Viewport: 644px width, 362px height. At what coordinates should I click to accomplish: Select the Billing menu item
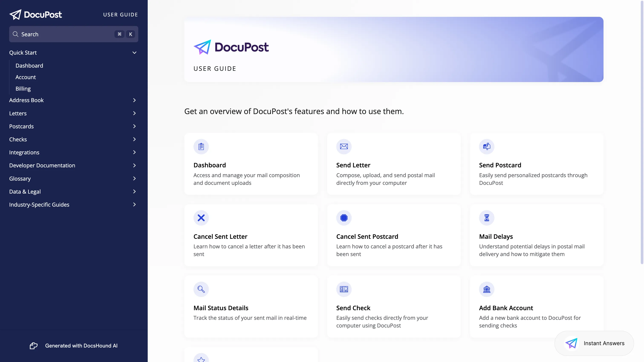[23, 88]
